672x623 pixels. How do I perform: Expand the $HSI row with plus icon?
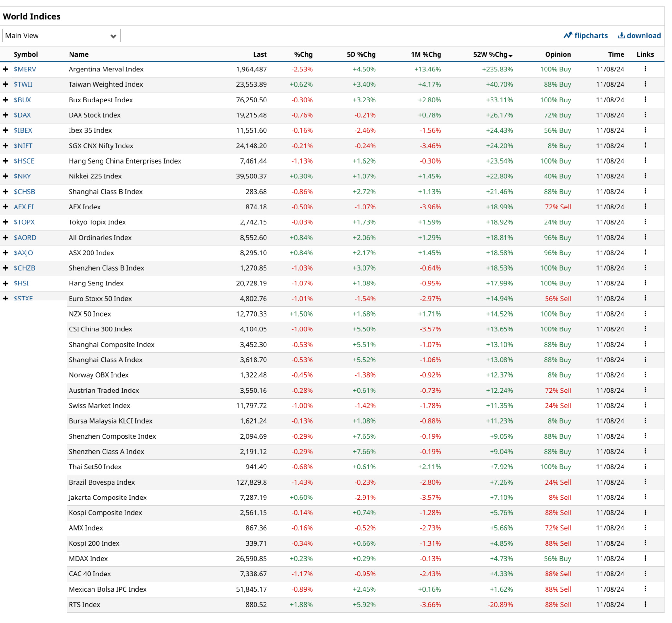point(5,283)
